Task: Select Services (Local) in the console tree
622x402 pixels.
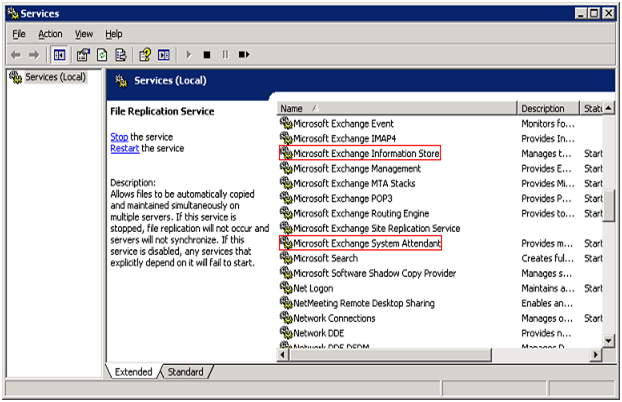Action: point(55,77)
